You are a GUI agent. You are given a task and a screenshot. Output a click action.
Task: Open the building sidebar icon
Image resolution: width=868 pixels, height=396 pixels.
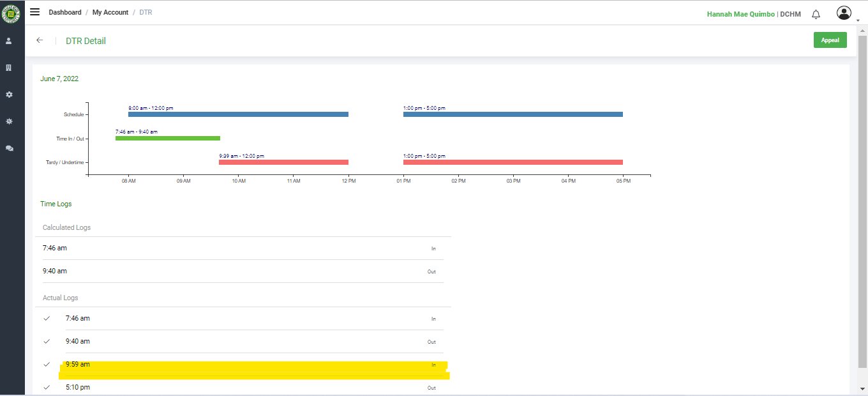(9, 68)
